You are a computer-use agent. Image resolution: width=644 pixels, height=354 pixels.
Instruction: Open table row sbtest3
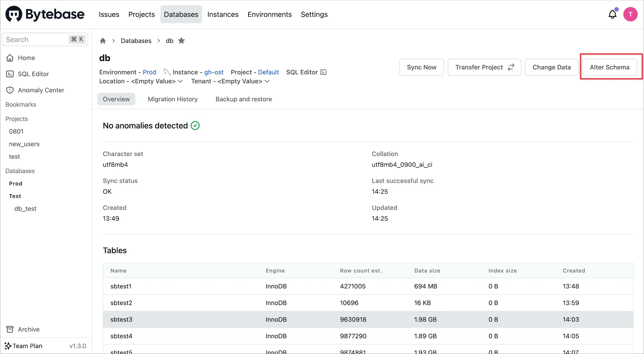coord(368,319)
